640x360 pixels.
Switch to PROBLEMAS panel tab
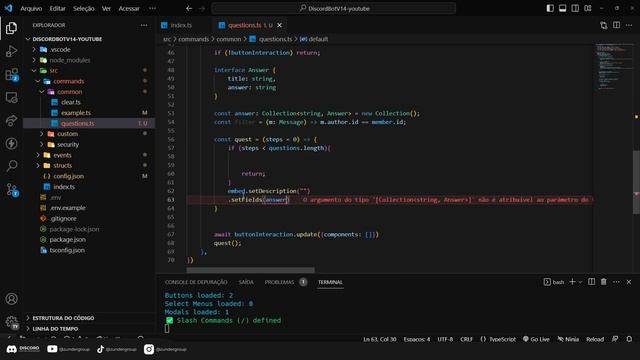[279, 282]
